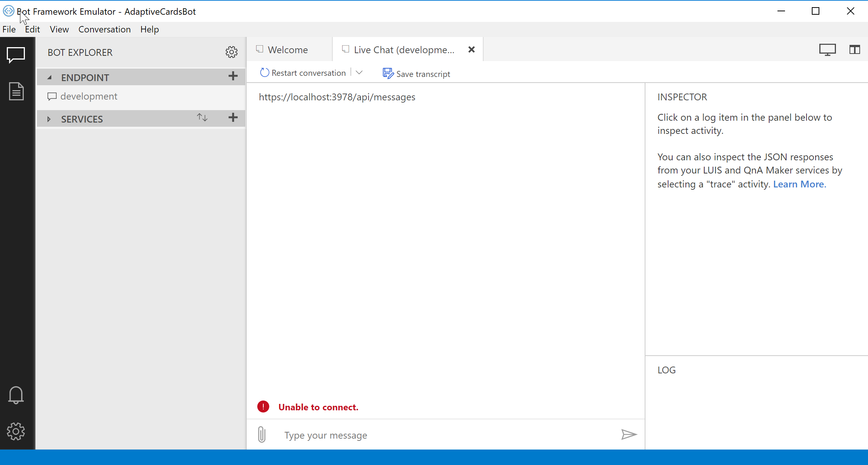Click the red error exclamation icon

click(263, 407)
